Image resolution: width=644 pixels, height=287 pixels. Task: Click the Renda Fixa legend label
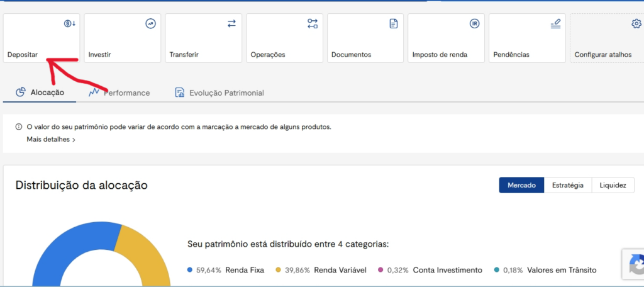tap(245, 270)
